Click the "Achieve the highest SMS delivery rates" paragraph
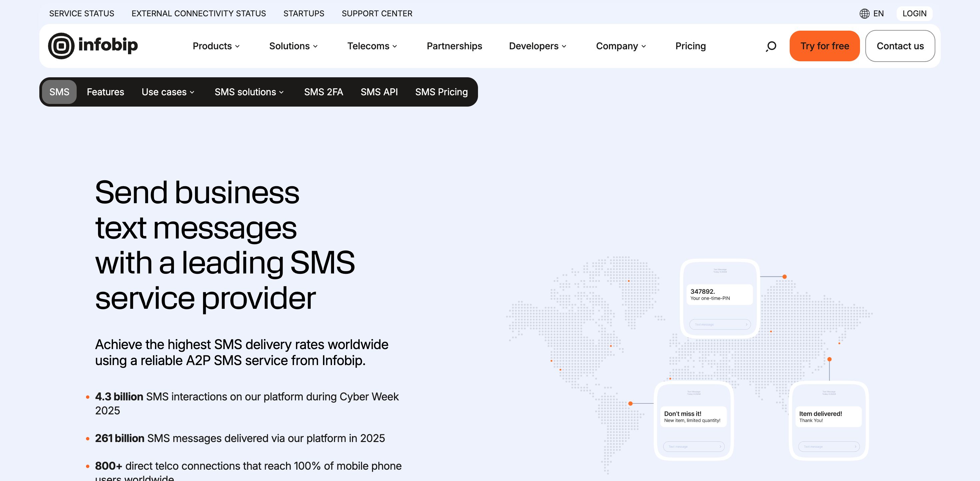The width and height of the screenshot is (980, 481). (242, 352)
